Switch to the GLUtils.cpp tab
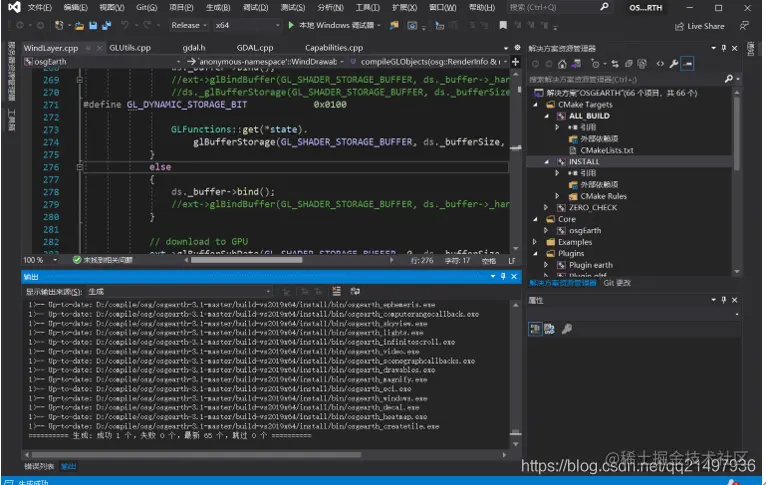The height and width of the screenshot is (485, 766). click(x=130, y=47)
